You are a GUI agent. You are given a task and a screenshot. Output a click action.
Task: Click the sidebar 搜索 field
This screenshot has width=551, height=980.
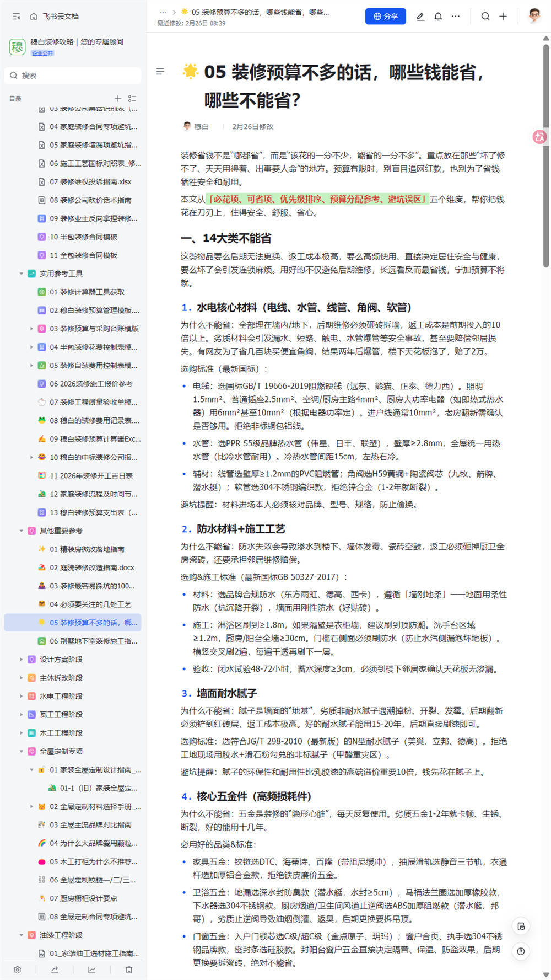pyautogui.click(x=73, y=76)
